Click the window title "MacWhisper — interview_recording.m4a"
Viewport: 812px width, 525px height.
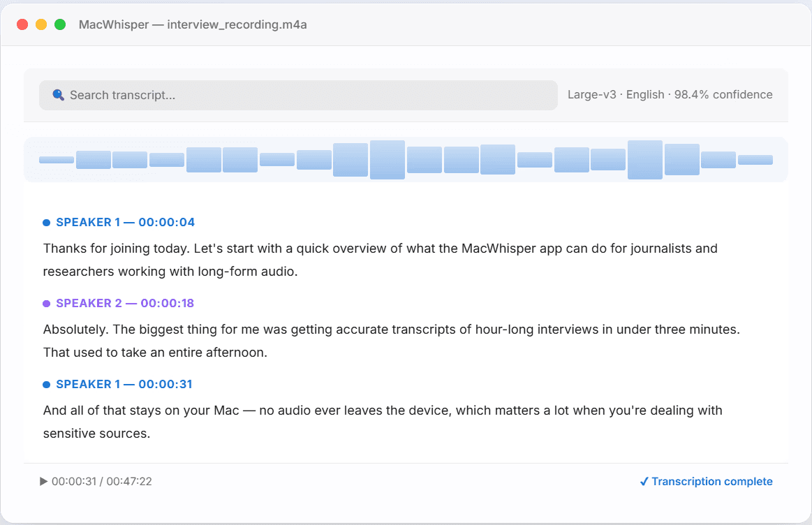(x=193, y=25)
